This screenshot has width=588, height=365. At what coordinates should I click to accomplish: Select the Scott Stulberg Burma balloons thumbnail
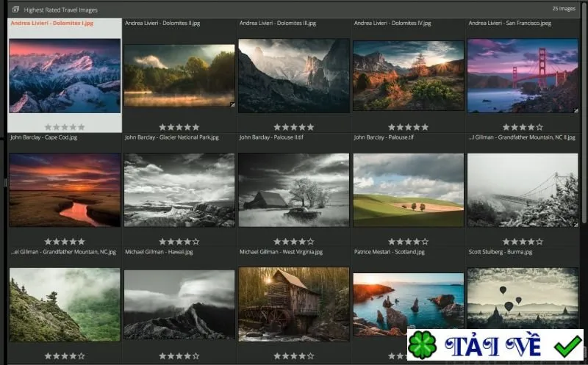[x=523, y=298]
